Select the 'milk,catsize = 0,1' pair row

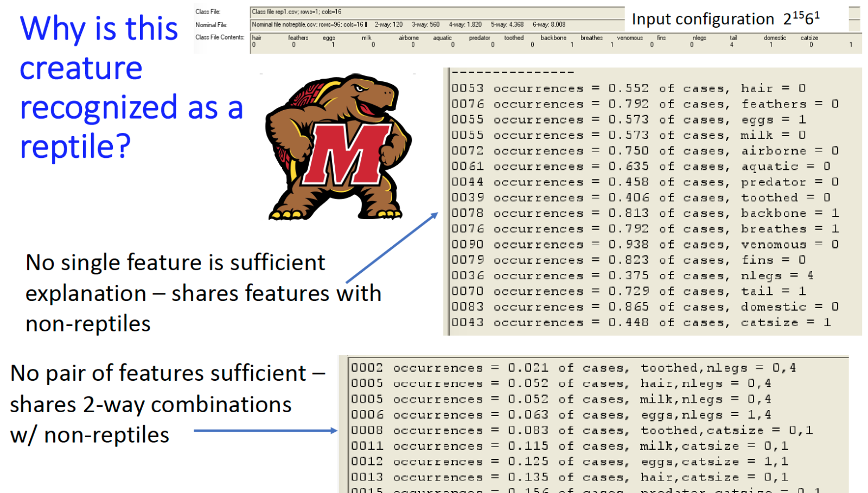click(570, 446)
